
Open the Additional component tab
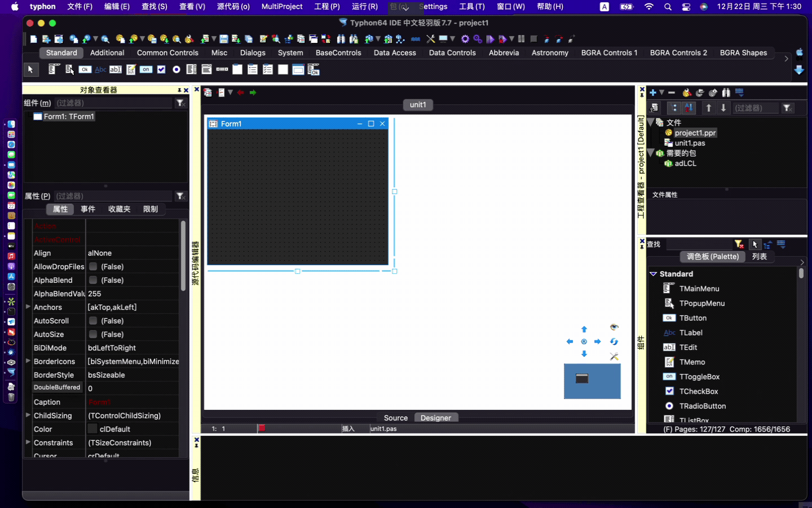107,52
